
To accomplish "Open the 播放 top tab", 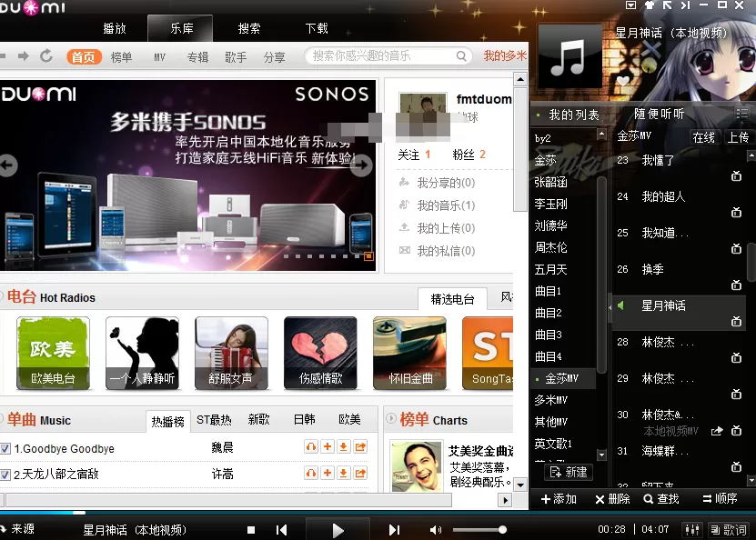I will click(115, 28).
